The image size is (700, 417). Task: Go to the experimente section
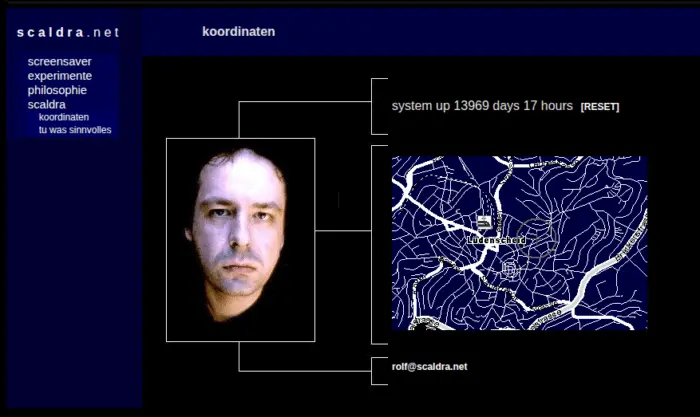(60, 76)
